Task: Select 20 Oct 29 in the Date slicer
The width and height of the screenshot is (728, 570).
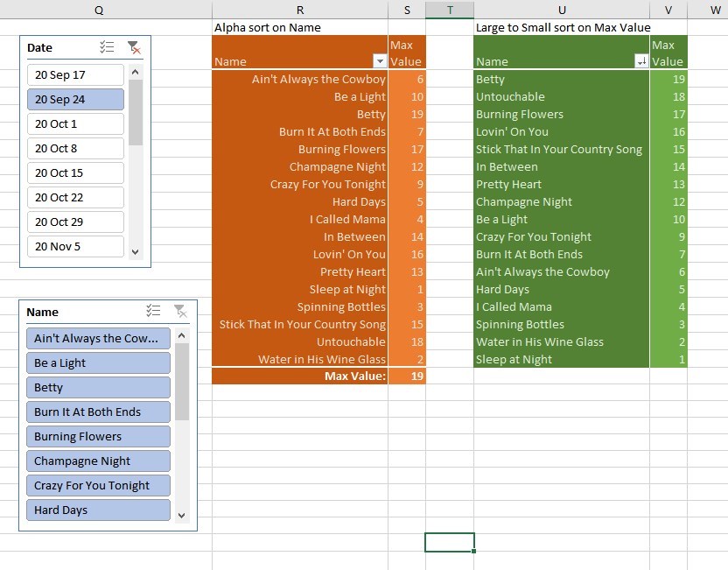Action: (75, 222)
